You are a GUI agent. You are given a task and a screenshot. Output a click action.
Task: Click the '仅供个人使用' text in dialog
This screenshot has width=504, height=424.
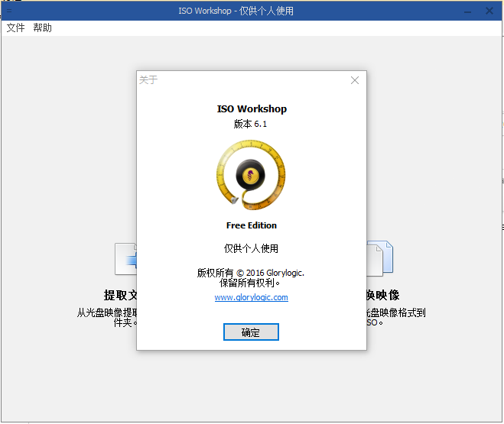tap(251, 248)
